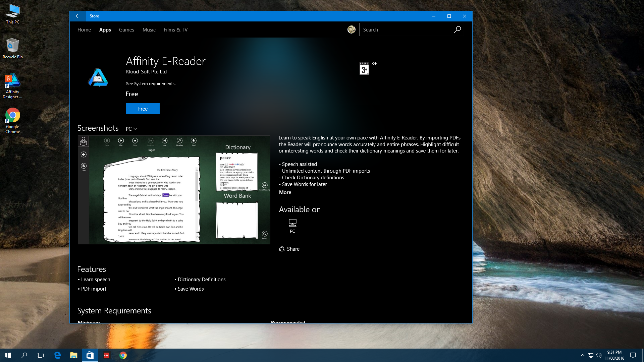Click the Affinity E-Reader app logo
Viewport: 644px width, 362px height.
coord(98,77)
